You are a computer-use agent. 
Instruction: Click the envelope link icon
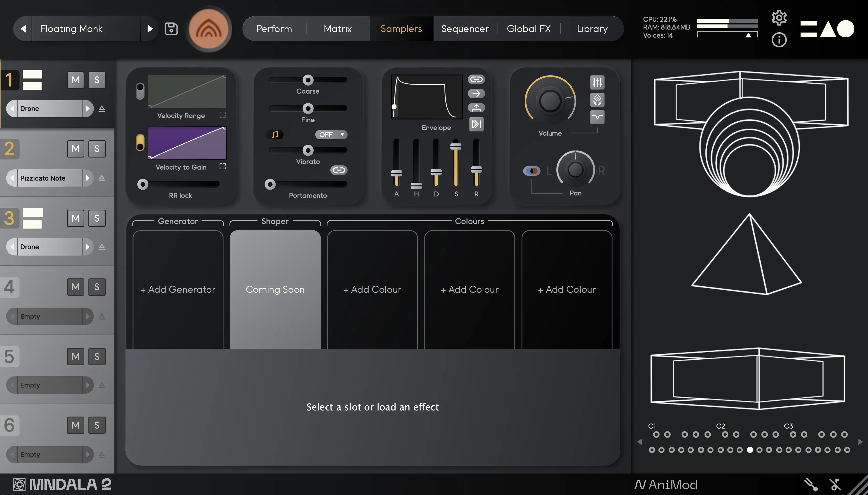click(x=476, y=79)
